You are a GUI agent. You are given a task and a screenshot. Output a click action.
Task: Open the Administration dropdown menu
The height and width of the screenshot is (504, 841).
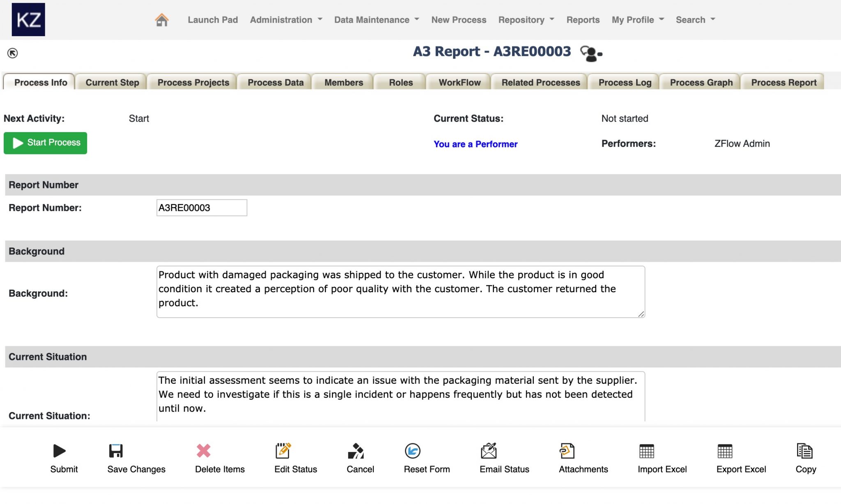pos(282,20)
